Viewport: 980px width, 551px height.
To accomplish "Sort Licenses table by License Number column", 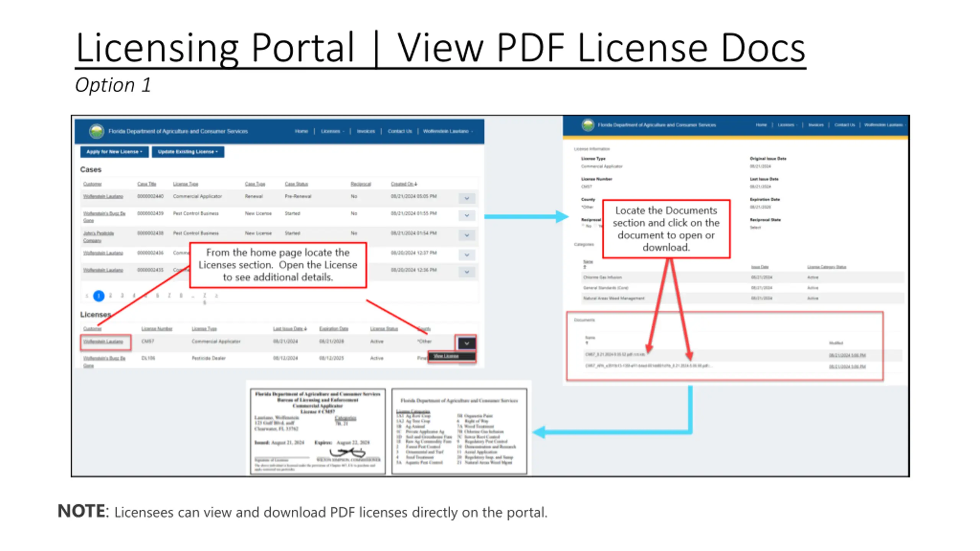I will pos(157,329).
